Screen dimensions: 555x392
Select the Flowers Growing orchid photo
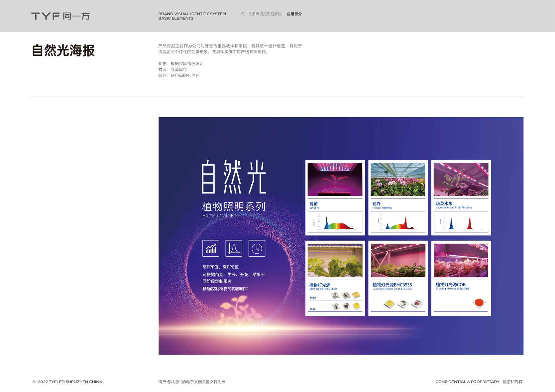[398, 179]
